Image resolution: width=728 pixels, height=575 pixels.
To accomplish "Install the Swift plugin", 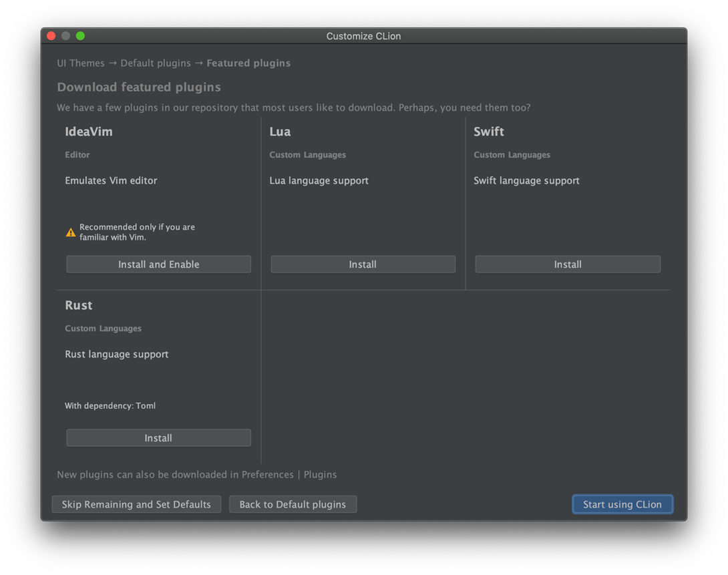I will (x=567, y=264).
